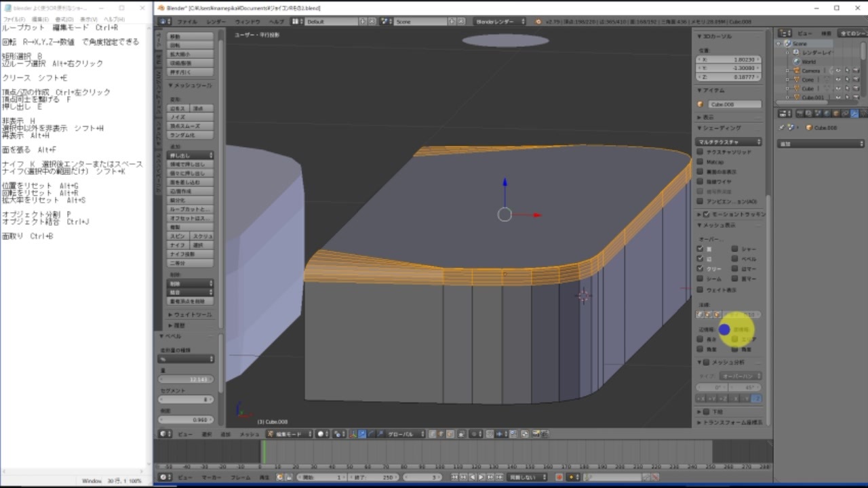Screen dimensions: 868x488
Task: Click the 頂点スムーズ button
Action: [185, 126]
